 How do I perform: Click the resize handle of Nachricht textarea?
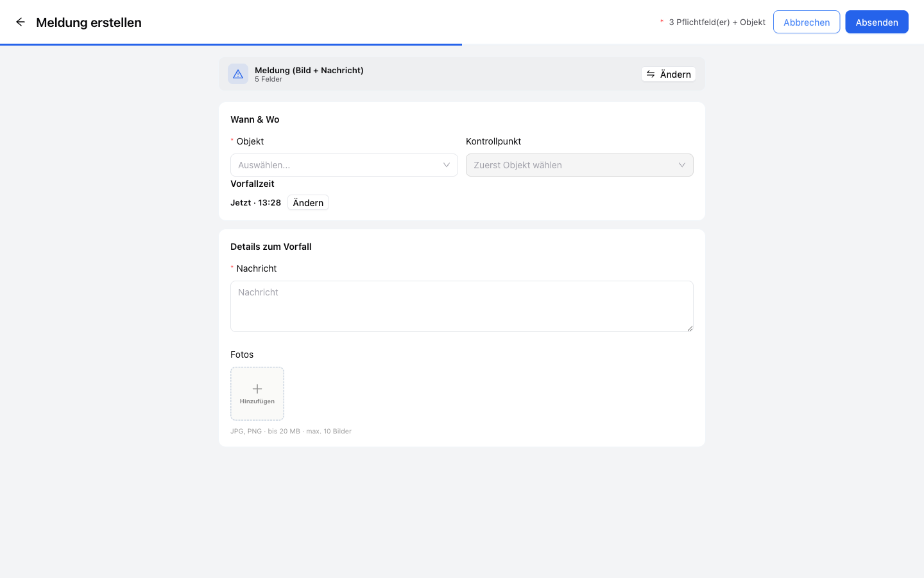coord(690,328)
